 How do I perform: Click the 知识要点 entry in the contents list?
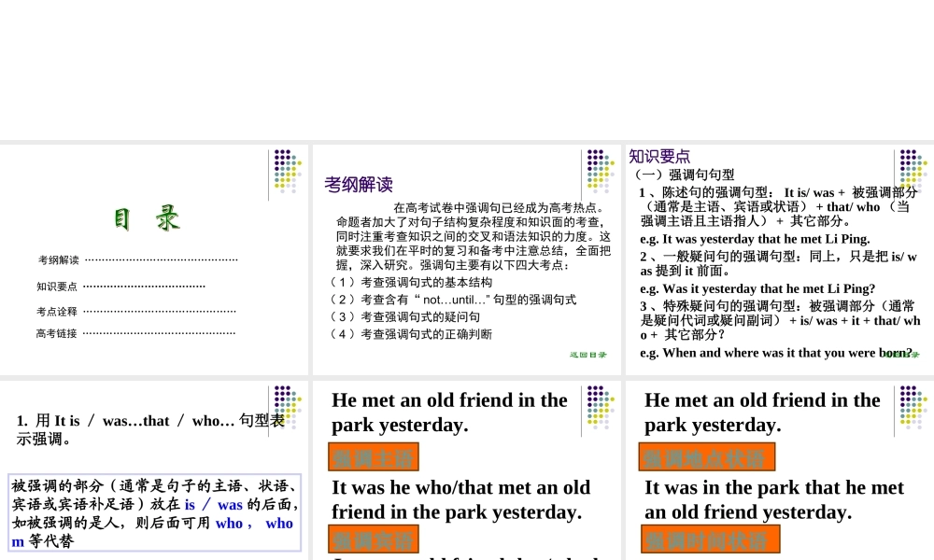click(x=57, y=287)
